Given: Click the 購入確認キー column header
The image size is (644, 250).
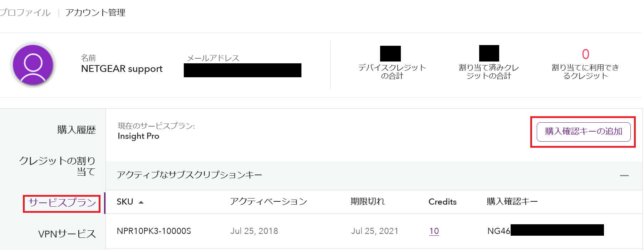Looking at the screenshot, I should (512, 202).
